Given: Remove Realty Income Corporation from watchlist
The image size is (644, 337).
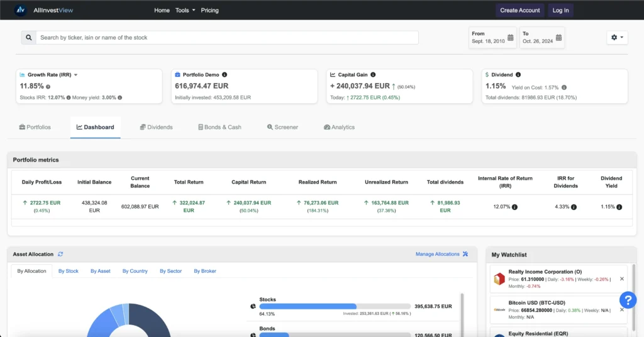Looking at the screenshot, I should pos(622,279).
